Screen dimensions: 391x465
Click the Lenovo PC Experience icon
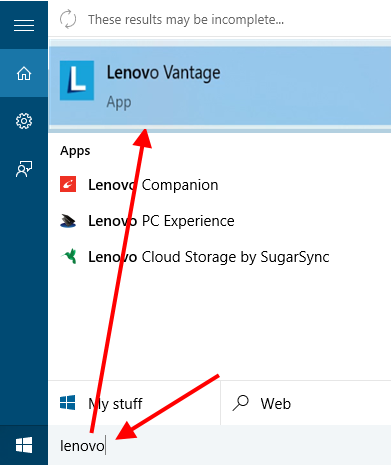pyautogui.click(x=68, y=221)
